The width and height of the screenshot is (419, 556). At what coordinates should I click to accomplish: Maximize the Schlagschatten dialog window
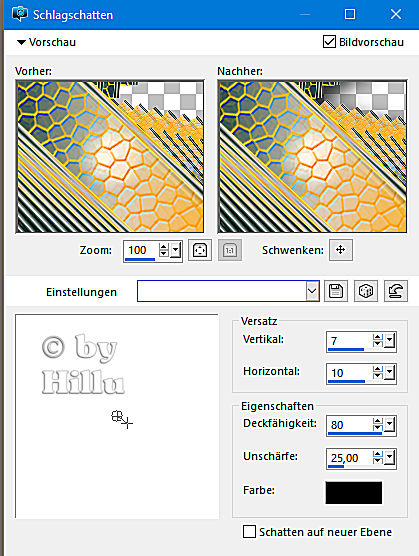tap(350, 14)
